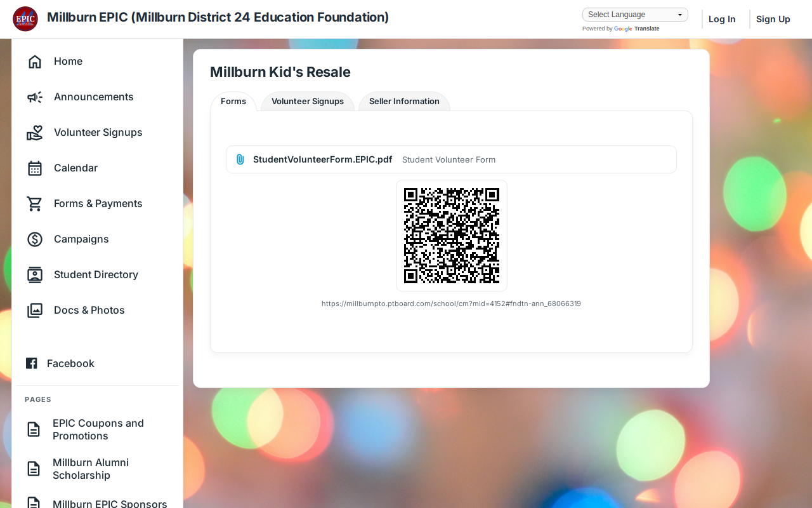Click the Millburn Kid's Resale heading
The width and height of the screenshot is (812, 508).
[280, 72]
